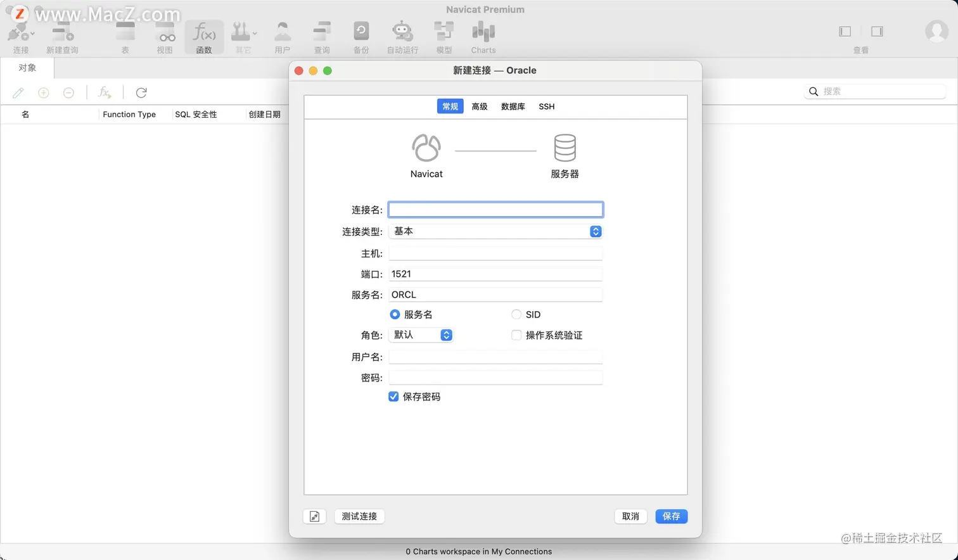This screenshot has width=958, height=560.
Task: Open the 连接类型 (Connection Type) dropdown
Action: [595, 231]
